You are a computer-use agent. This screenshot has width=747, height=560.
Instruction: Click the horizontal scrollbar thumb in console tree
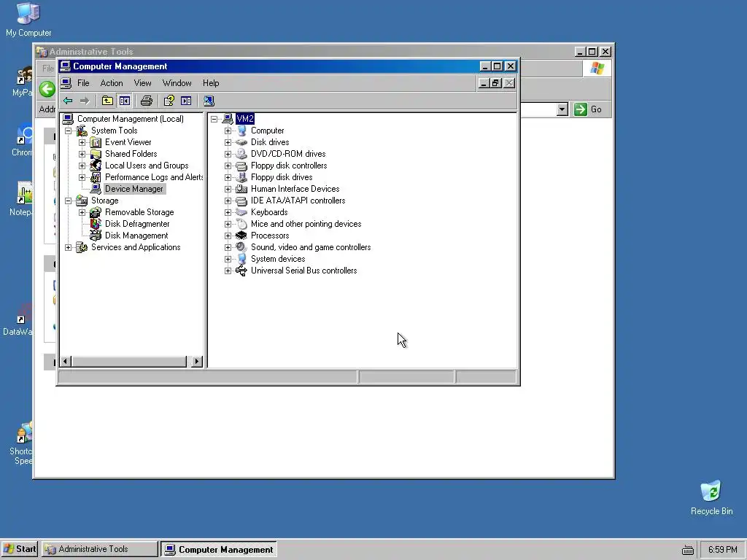click(x=128, y=362)
